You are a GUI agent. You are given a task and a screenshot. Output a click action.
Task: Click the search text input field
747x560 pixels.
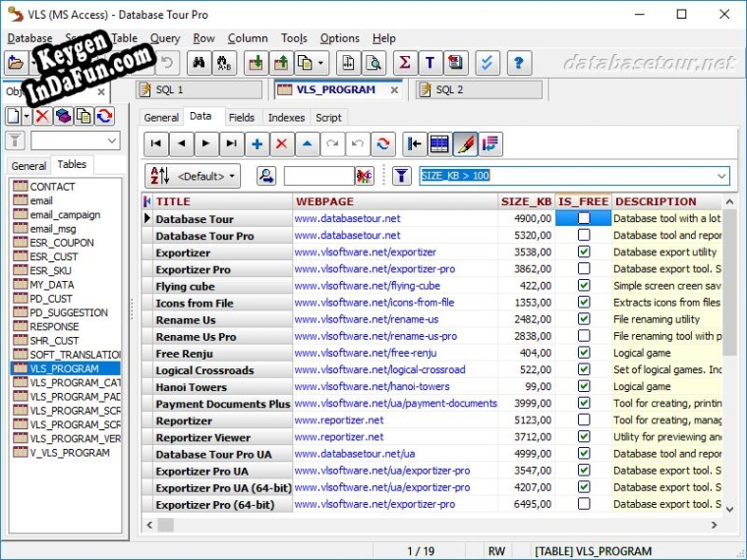pyautogui.click(x=318, y=176)
